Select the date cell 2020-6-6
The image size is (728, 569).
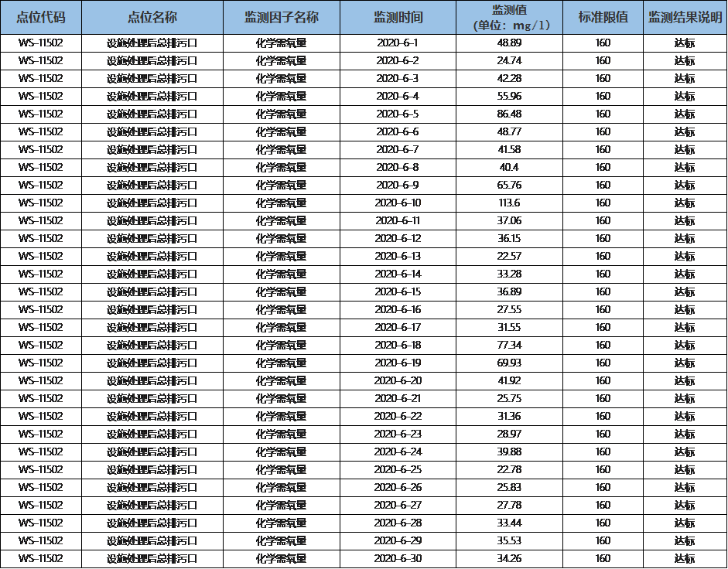coord(398,131)
